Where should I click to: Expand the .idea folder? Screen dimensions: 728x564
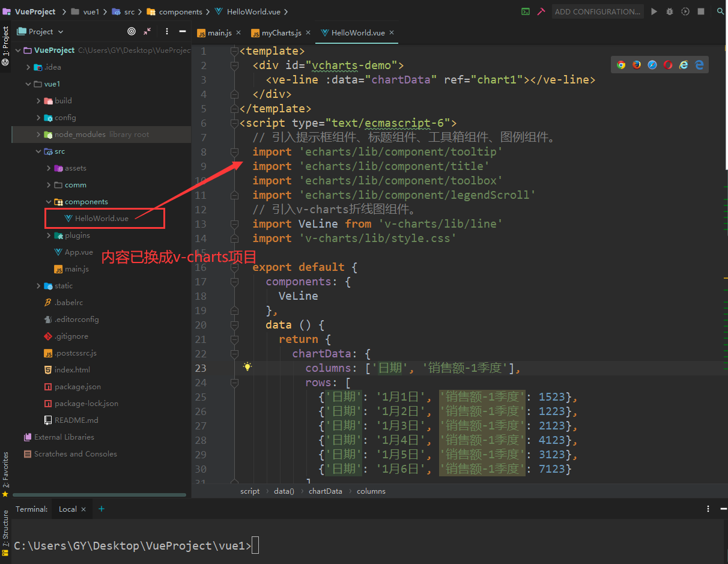coord(28,67)
